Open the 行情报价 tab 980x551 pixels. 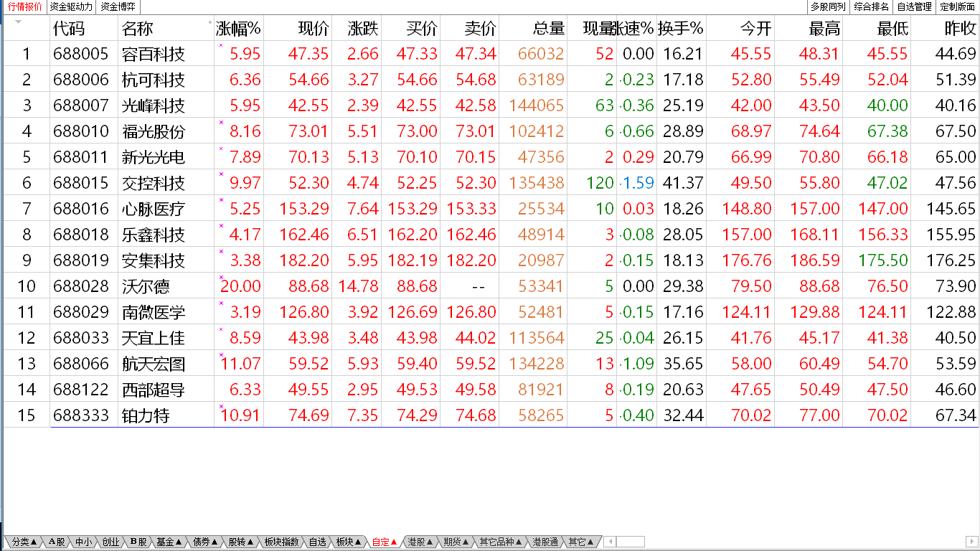tap(25, 6)
